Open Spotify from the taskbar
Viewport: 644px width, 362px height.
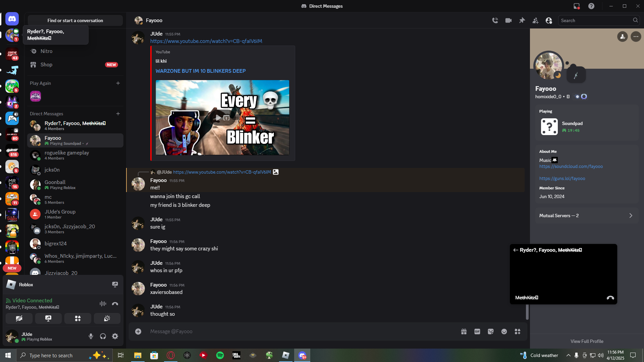point(220,355)
